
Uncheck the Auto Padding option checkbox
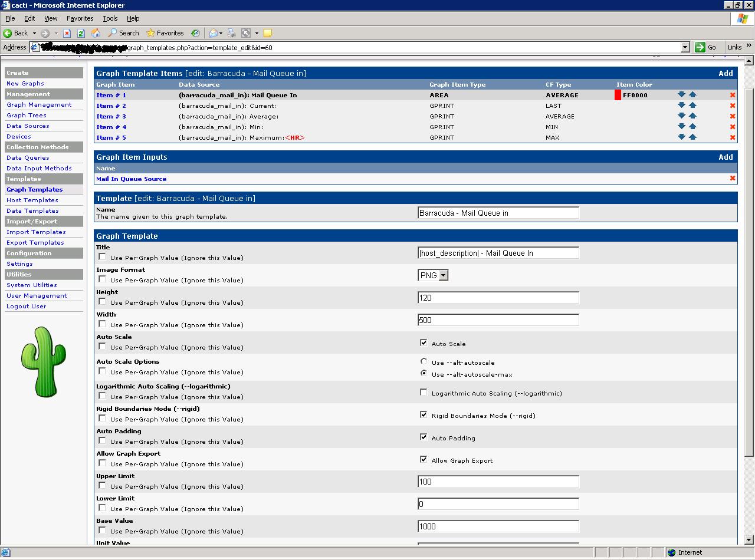[424, 437]
